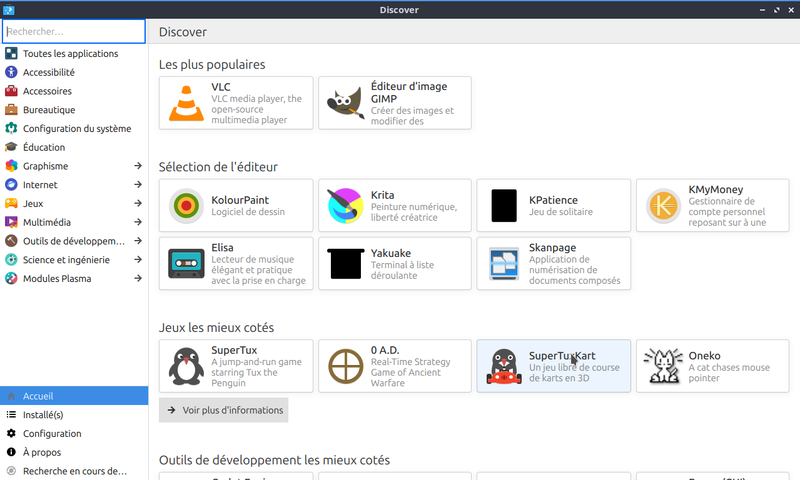800x480 pixels.
Task: Click 'A cat chases mouse pointer' description
Action: pyautogui.click(x=729, y=372)
